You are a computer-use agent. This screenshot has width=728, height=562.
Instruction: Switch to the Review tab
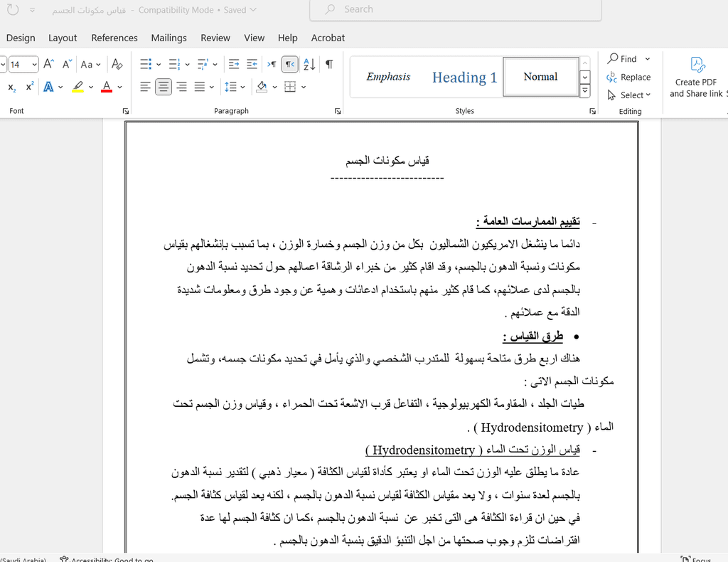215,38
